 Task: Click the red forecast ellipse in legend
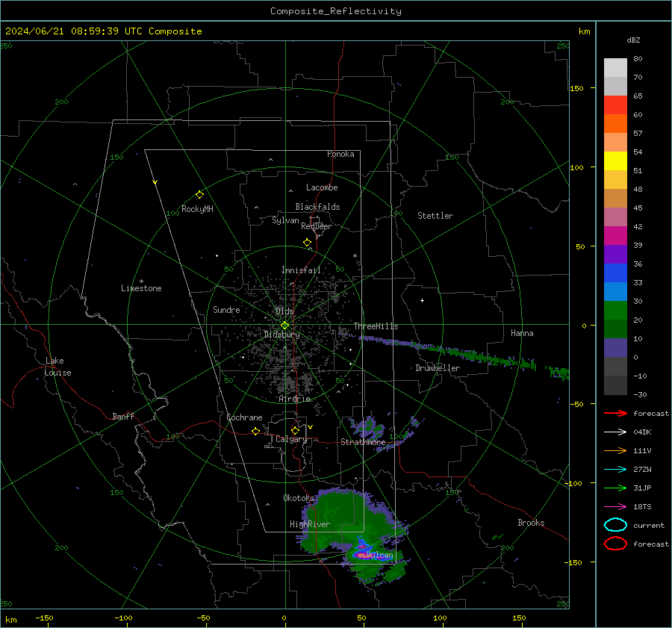[x=615, y=544]
